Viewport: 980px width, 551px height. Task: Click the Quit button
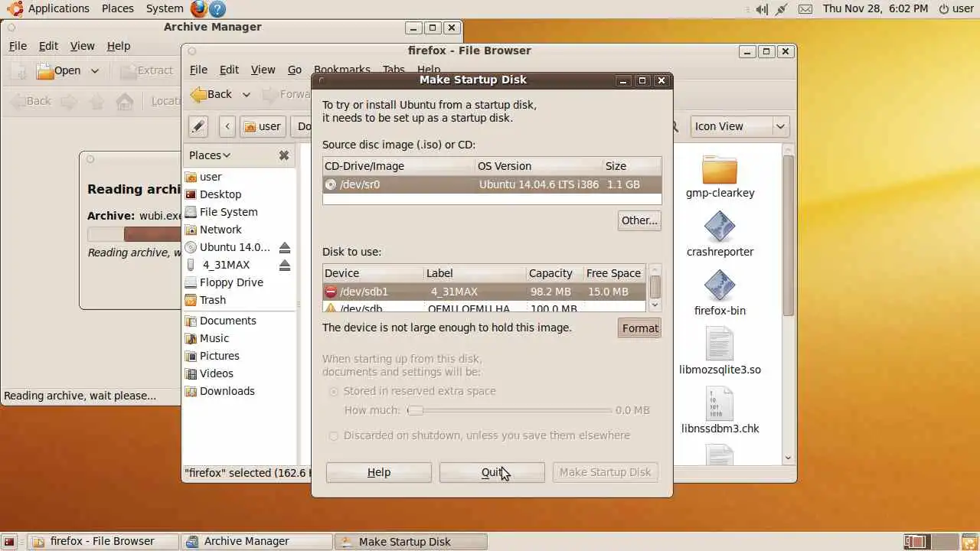tap(492, 472)
